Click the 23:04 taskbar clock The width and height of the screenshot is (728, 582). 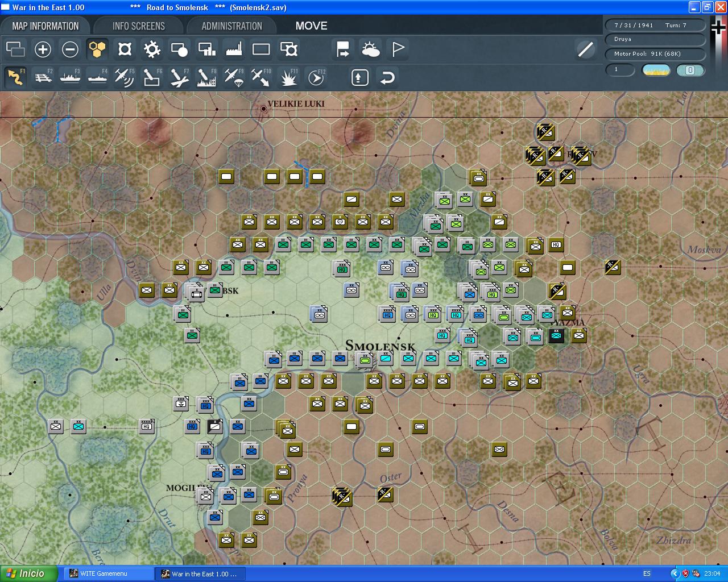[x=712, y=574]
